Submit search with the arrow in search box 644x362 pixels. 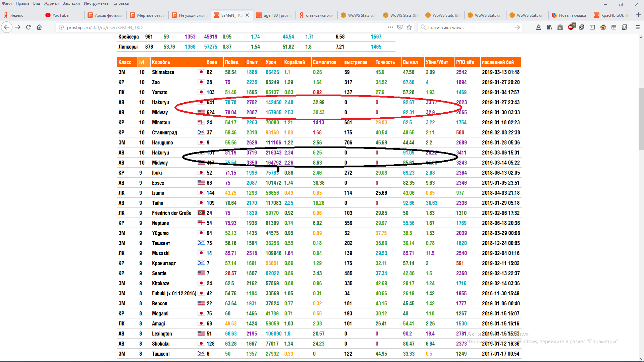[x=517, y=27]
